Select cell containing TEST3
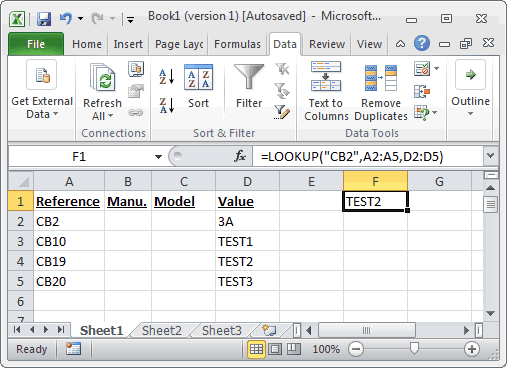507x368 pixels. tap(247, 281)
